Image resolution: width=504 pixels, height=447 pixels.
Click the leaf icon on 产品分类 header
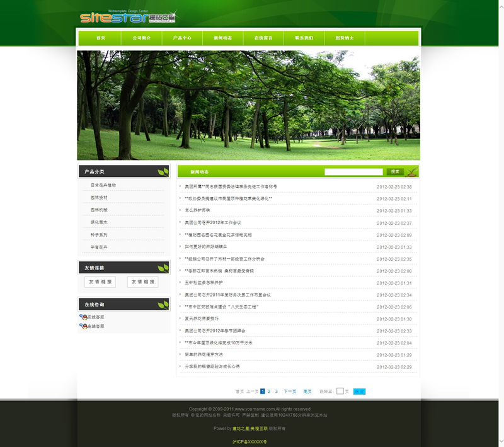point(163,172)
